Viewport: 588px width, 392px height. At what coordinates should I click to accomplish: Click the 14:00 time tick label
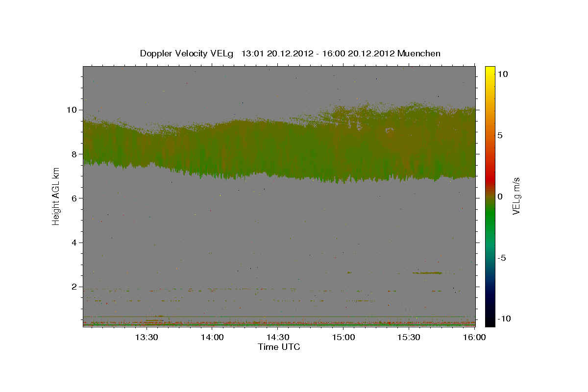pos(212,338)
